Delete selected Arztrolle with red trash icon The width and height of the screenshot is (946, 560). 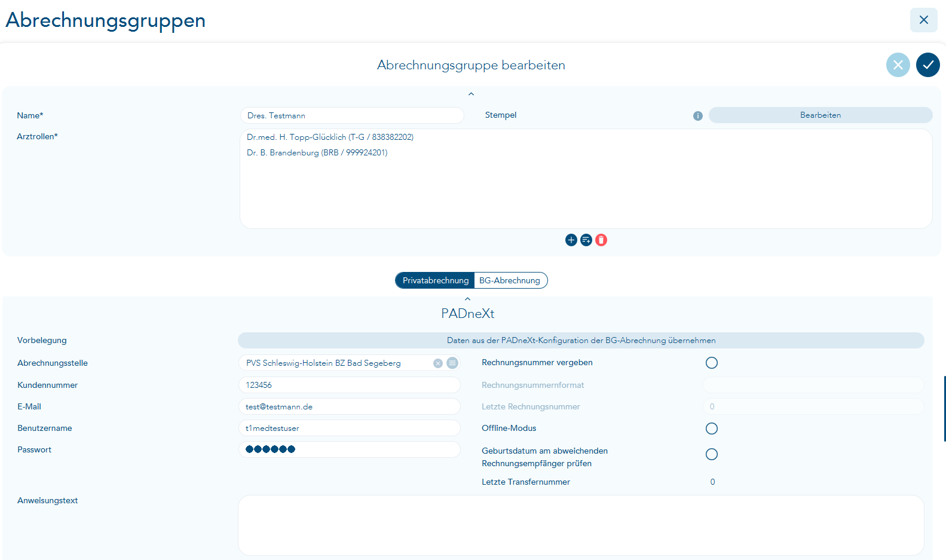(x=601, y=240)
